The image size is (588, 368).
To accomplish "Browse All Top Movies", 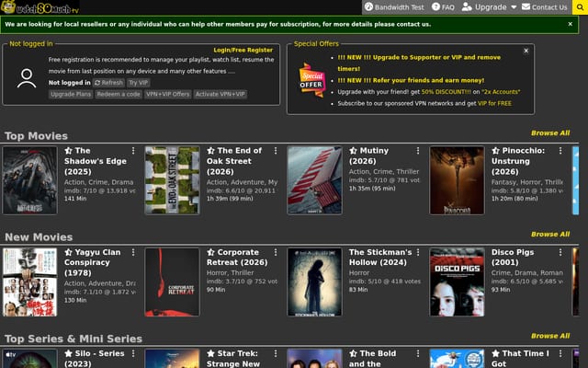I will coord(550,132).
